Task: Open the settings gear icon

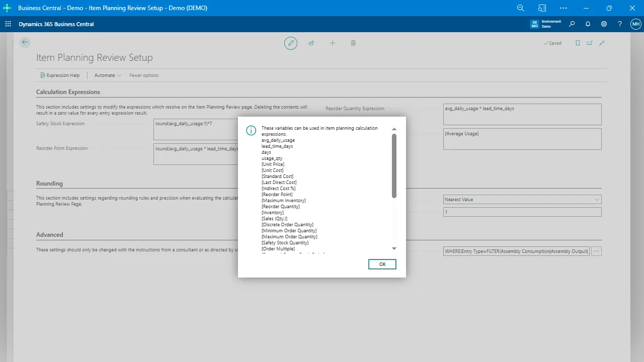Action: pyautogui.click(x=604, y=24)
